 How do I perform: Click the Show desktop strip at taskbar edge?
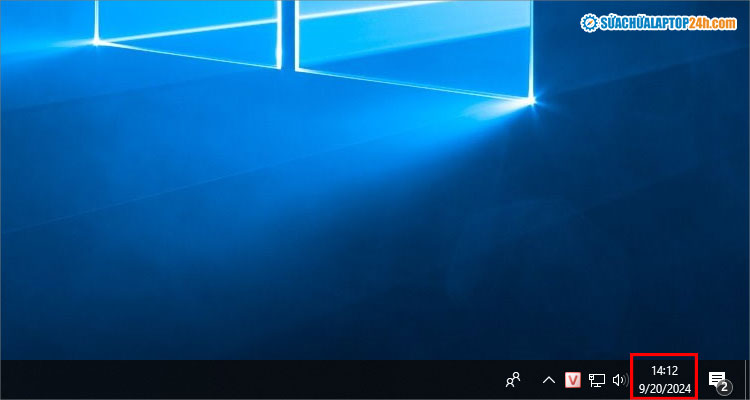[746, 380]
